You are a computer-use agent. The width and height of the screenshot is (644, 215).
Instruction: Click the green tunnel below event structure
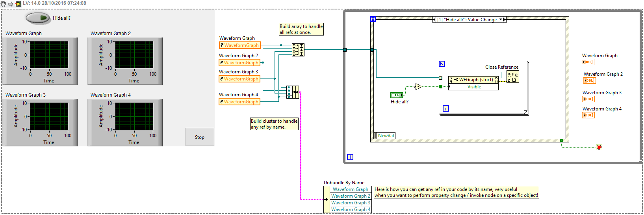[x=561, y=140]
